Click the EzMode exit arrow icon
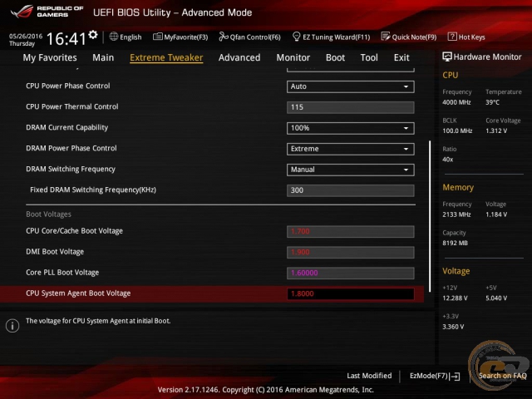Image resolution: width=532 pixels, height=399 pixels. pos(455,377)
